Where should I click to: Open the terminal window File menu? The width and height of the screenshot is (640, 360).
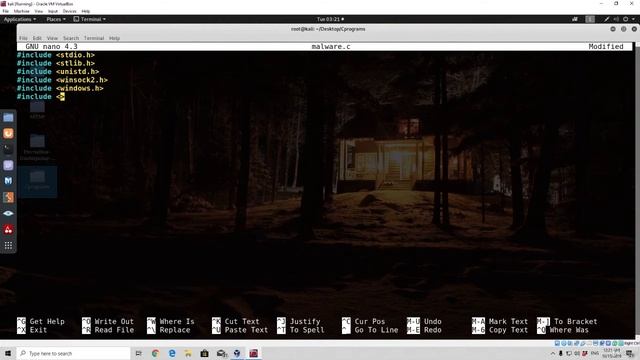23,38
